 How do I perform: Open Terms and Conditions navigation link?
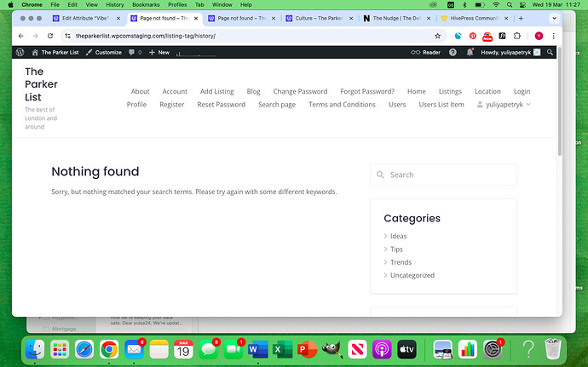(x=342, y=105)
